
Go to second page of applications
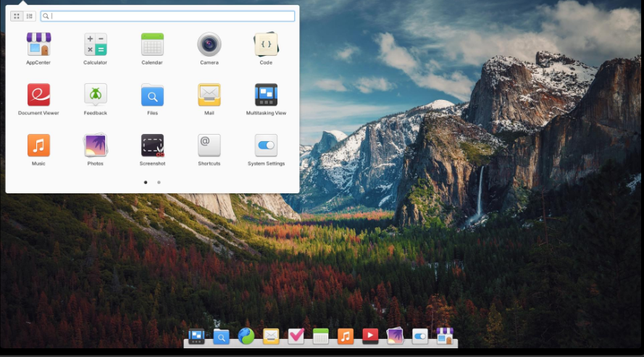click(159, 182)
